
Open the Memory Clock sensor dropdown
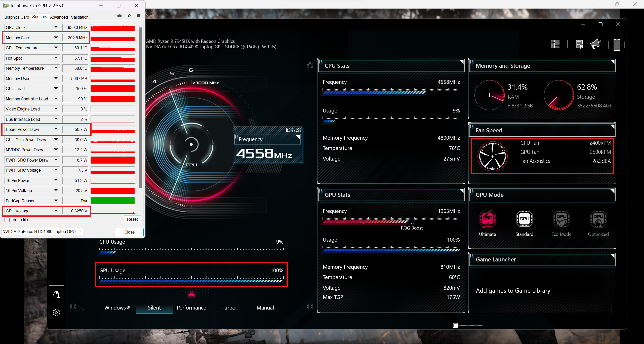tap(56, 37)
